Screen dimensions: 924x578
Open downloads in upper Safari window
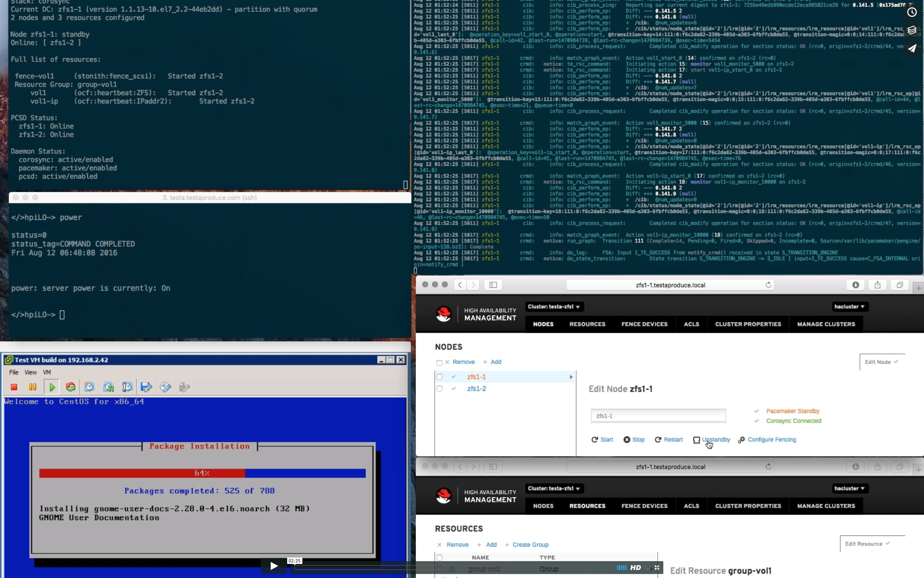[855, 285]
